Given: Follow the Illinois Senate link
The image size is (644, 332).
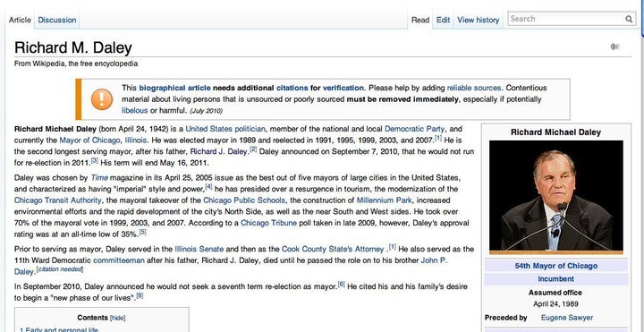Looking at the screenshot, I should [199, 249].
